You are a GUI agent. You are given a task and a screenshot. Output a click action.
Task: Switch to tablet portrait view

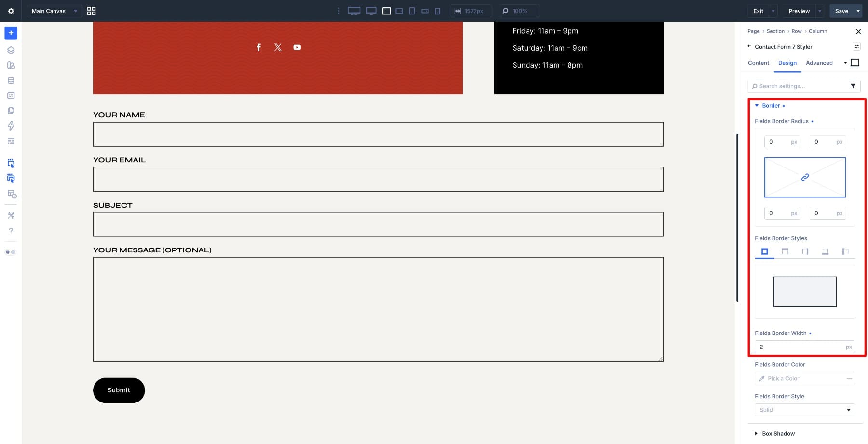tap(412, 11)
